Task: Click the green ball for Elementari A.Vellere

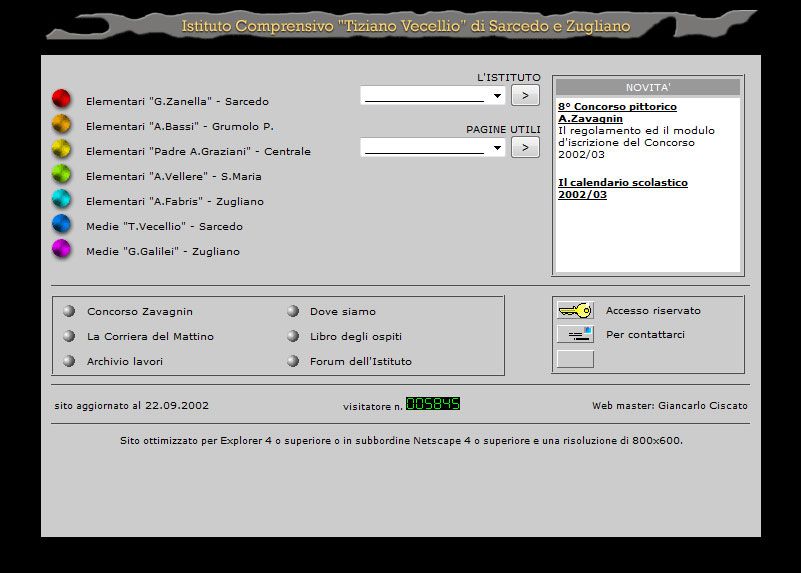Action: [x=61, y=174]
